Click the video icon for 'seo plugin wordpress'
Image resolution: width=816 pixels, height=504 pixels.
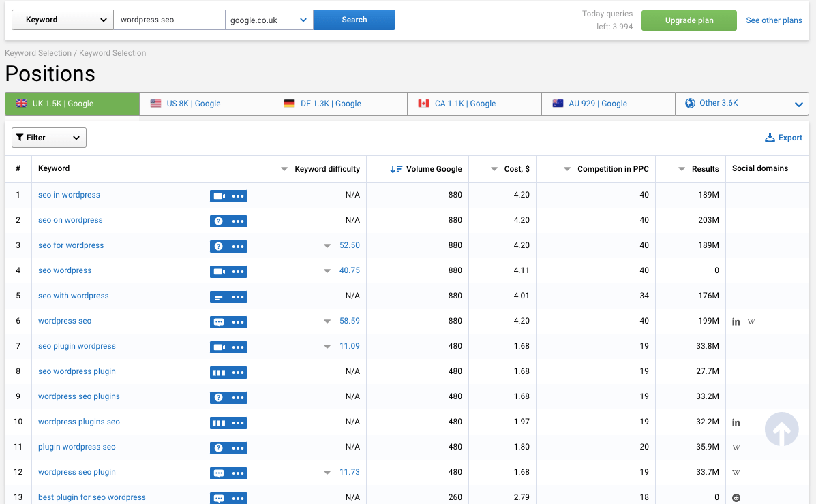pyautogui.click(x=219, y=347)
